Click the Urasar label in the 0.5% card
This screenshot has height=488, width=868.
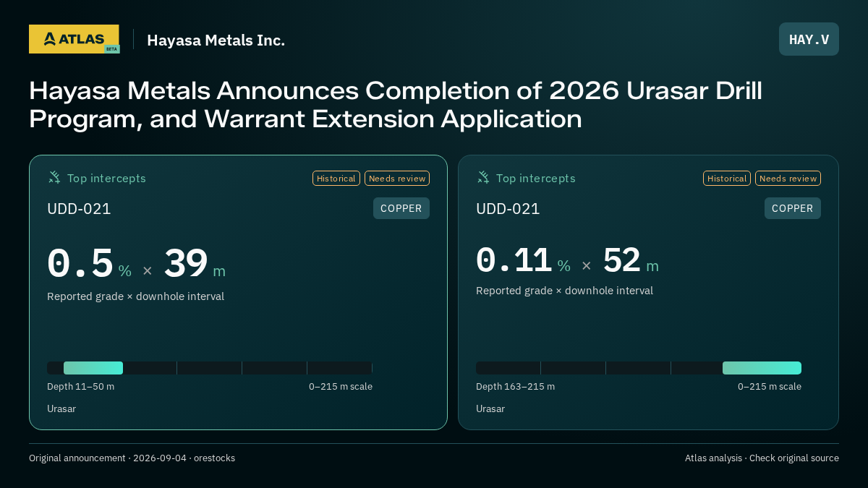pyautogui.click(x=61, y=409)
